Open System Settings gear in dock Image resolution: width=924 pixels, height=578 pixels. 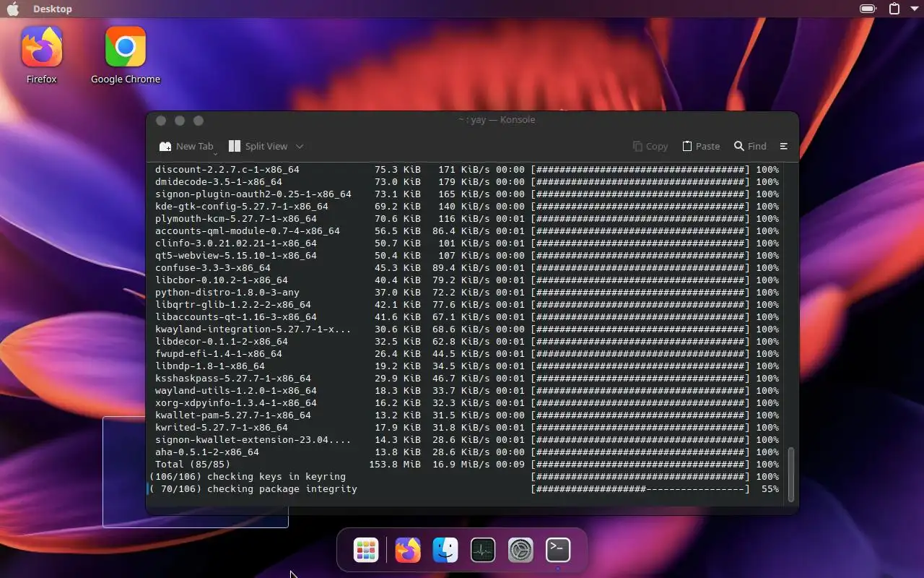[520, 551]
